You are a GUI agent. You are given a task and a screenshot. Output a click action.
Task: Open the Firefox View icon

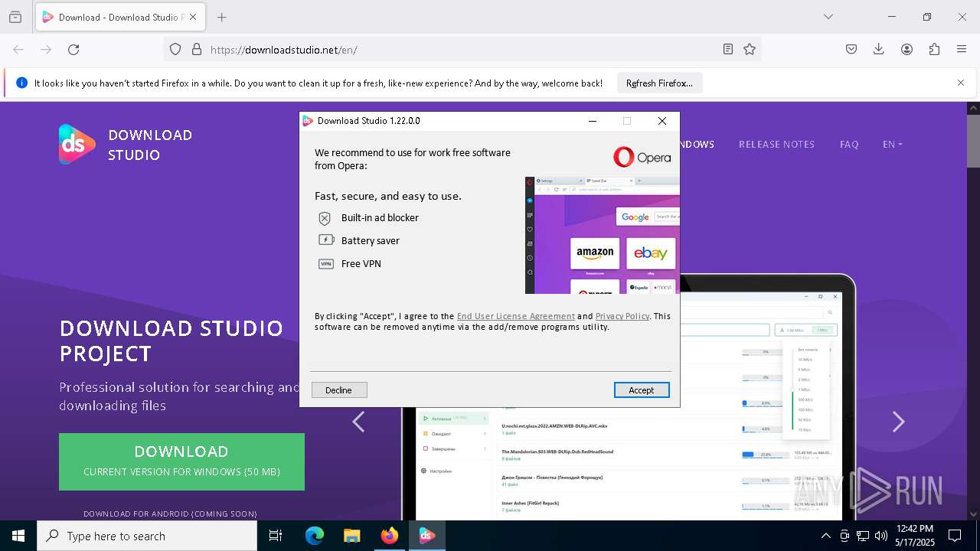coord(15,17)
